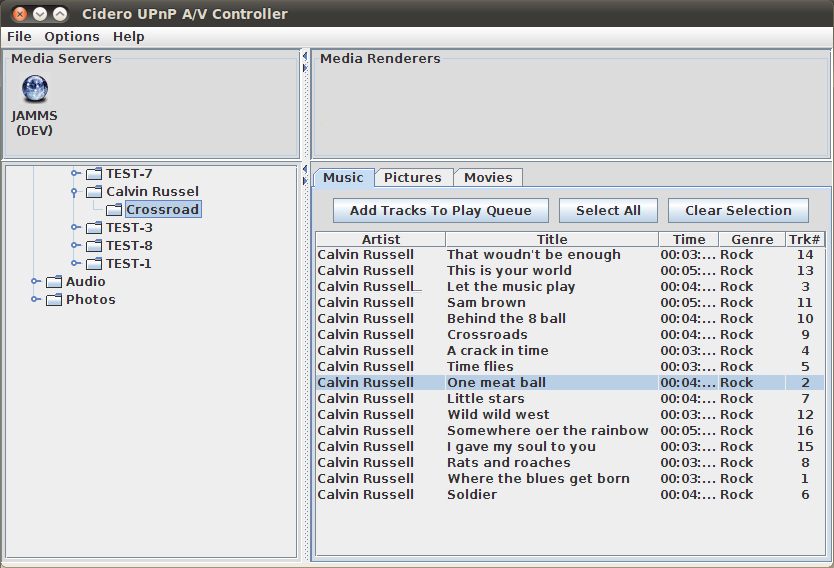
Task: Switch to the Pictures tab
Action: point(413,178)
